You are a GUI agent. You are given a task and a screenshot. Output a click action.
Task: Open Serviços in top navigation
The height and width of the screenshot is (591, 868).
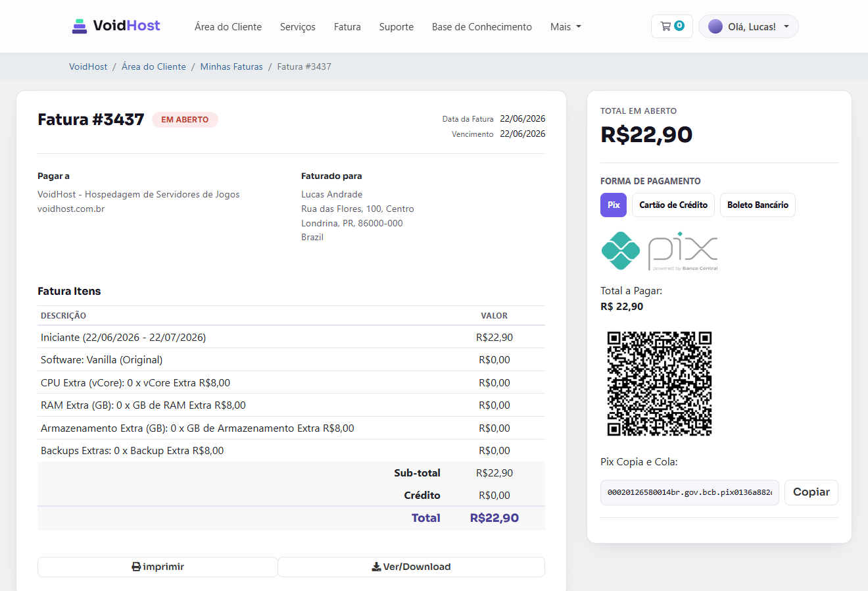[298, 27]
